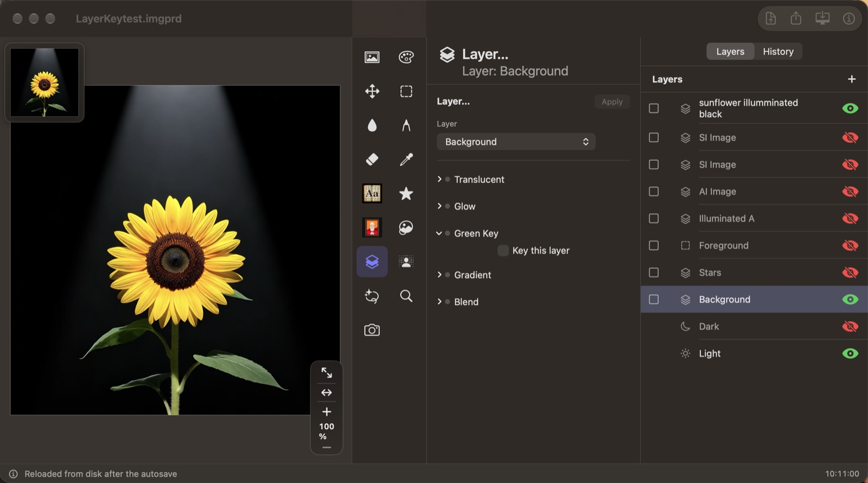
Task: Collapse the Green Key section
Action: (439, 233)
